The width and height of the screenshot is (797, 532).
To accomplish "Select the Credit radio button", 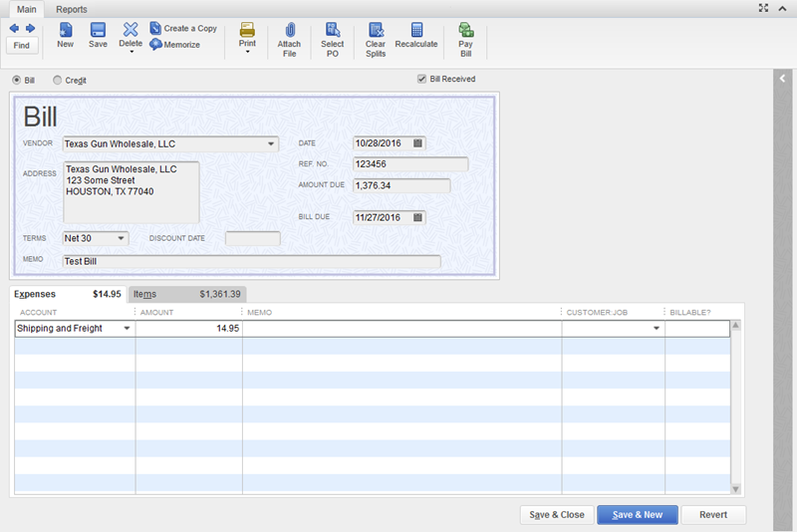I will pos(58,81).
